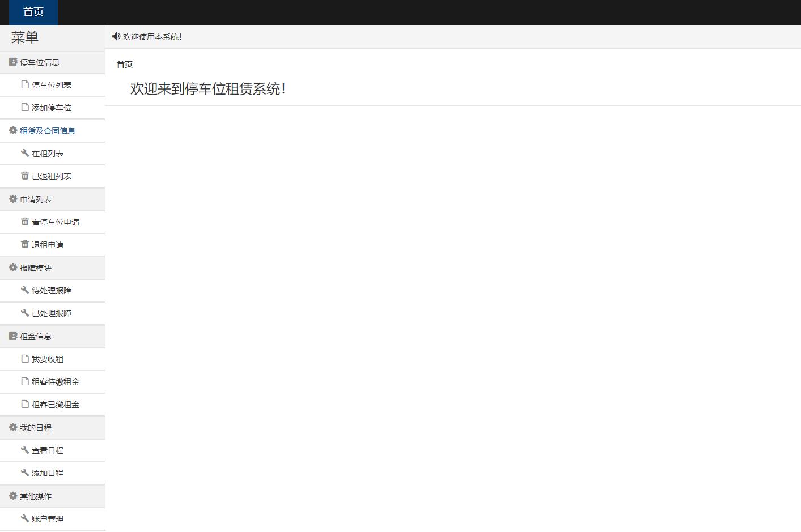Click gear icon beside 报障模块
Screen dimensions: 801x532
pyautogui.click(x=13, y=267)
